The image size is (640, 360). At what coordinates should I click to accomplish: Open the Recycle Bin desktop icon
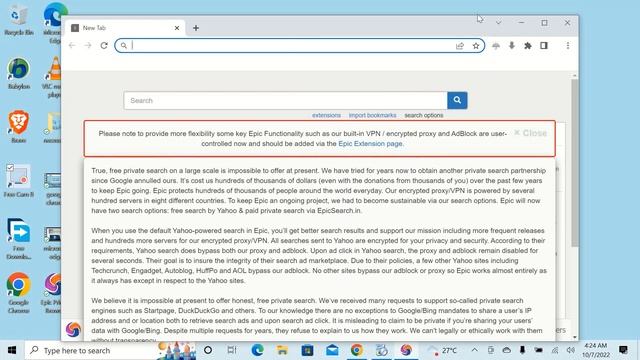pyautogui.click(x=18, y=20)
